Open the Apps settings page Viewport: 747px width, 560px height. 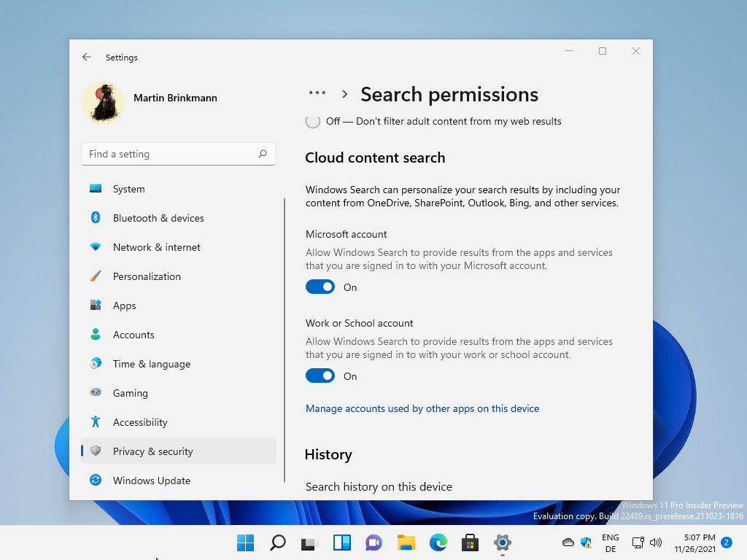pyautogui.click(x=179, y=306)
